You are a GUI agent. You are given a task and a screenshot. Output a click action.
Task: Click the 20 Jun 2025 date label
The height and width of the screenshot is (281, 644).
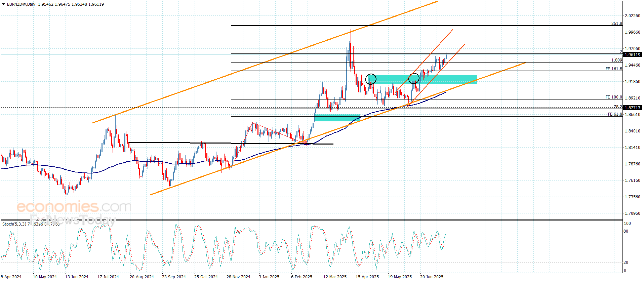coord(432,277)
